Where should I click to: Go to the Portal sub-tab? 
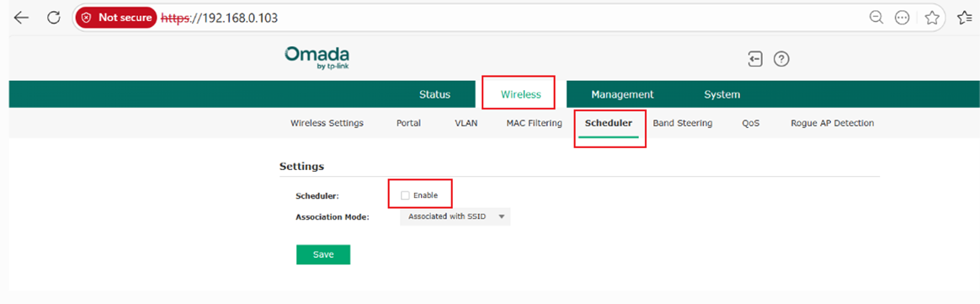(x=408, y=123)
